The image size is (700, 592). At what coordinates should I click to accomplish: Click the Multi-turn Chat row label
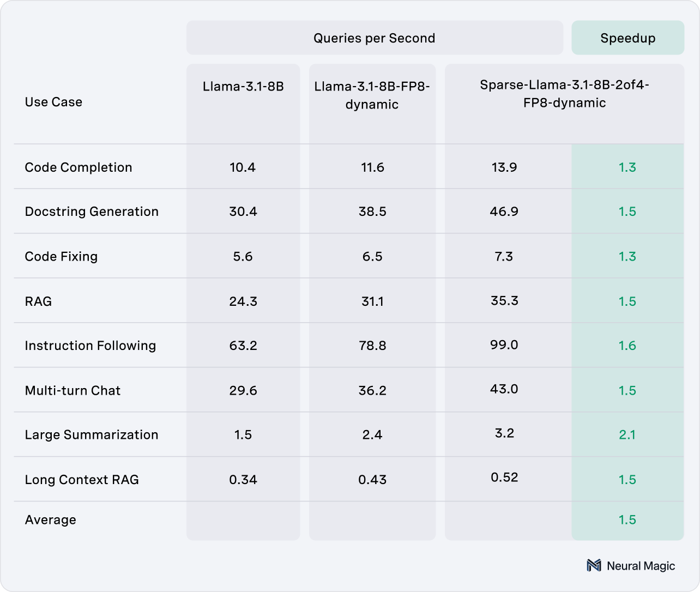(73, 390)
